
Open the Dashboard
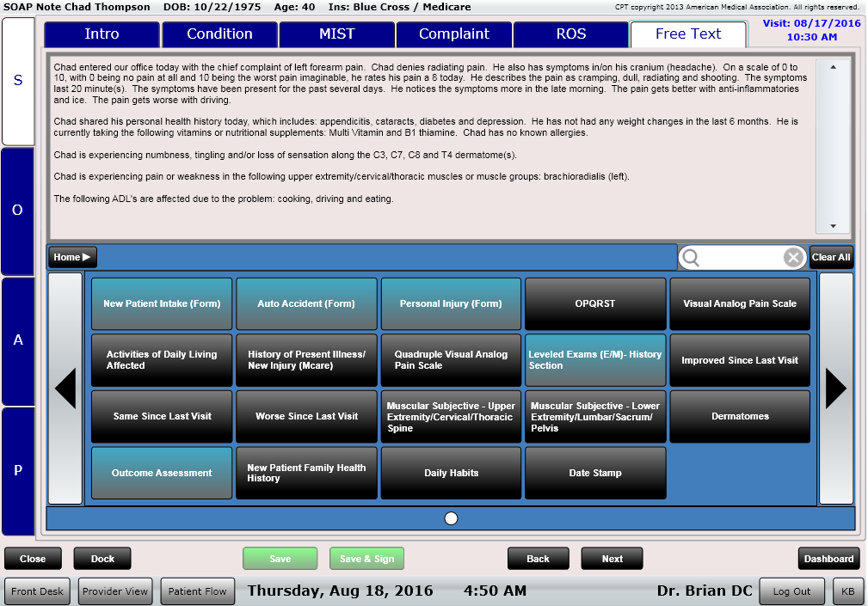point(828,559)
